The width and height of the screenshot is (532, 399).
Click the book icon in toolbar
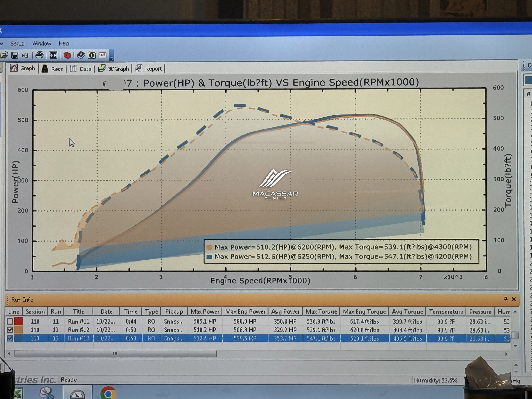point(81,55)
